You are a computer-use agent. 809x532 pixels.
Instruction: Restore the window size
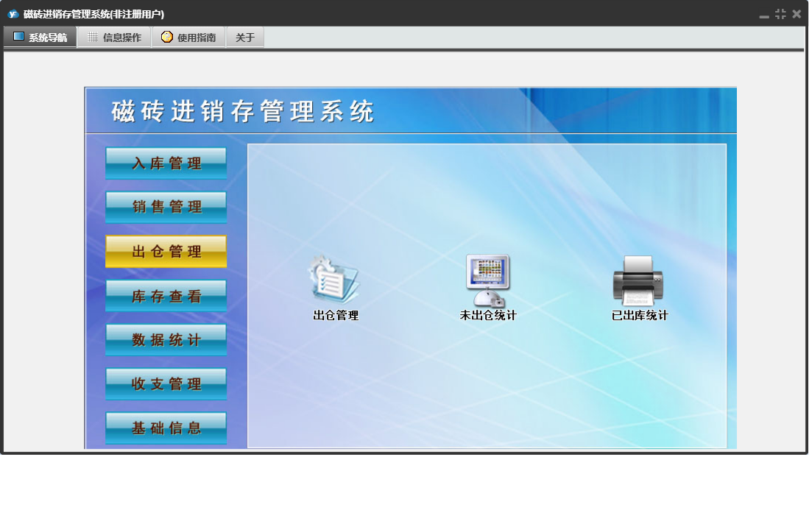coord(780,14)
